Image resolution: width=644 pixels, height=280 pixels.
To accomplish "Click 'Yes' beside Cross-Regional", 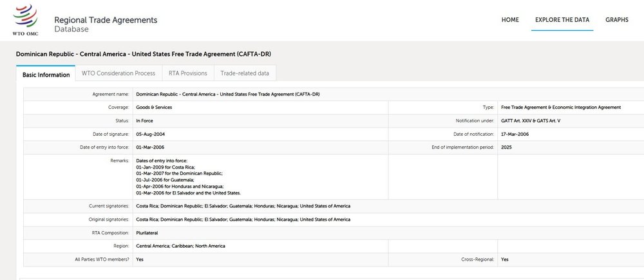I will click(505, 259).
